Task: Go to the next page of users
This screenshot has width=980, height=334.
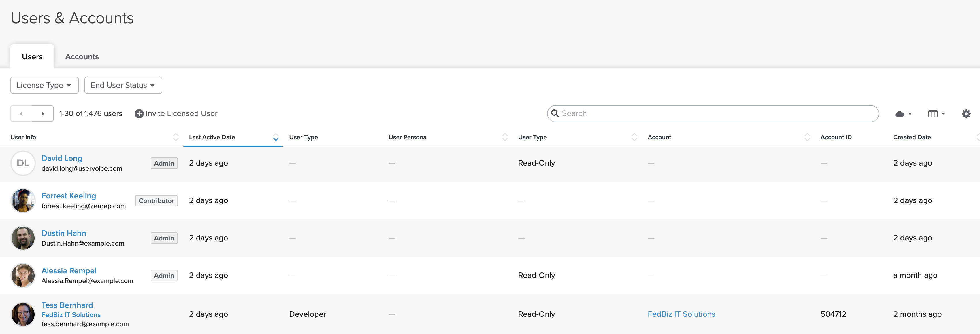Action: [x=43, y=114]
